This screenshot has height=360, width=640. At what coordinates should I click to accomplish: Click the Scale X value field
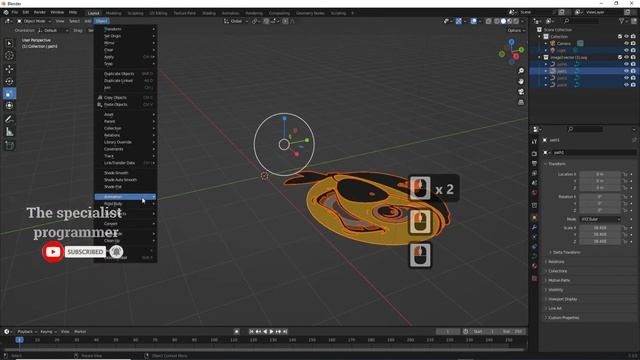point(600,228)
